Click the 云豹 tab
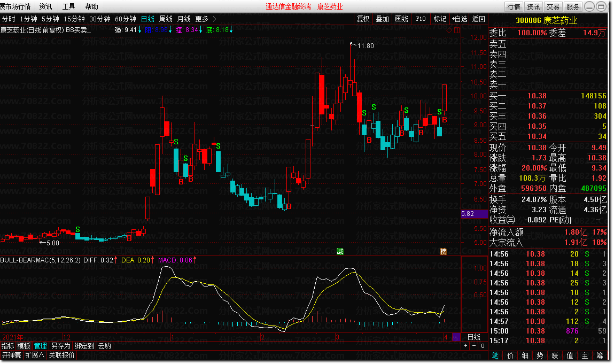614x364 pixels. coord(105,346)
